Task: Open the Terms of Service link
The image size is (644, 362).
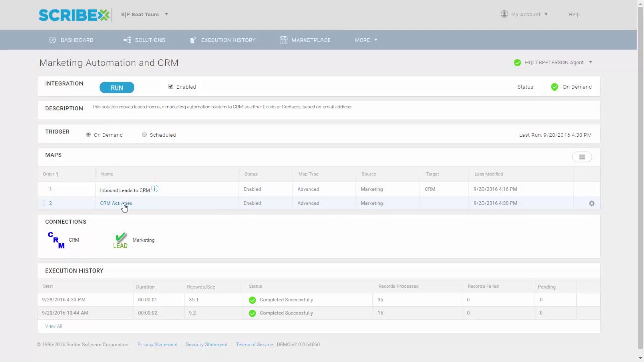Action: (255, 345)
